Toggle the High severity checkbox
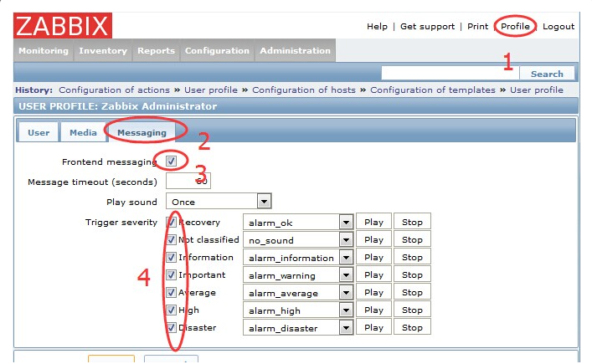 pos(171,310)
